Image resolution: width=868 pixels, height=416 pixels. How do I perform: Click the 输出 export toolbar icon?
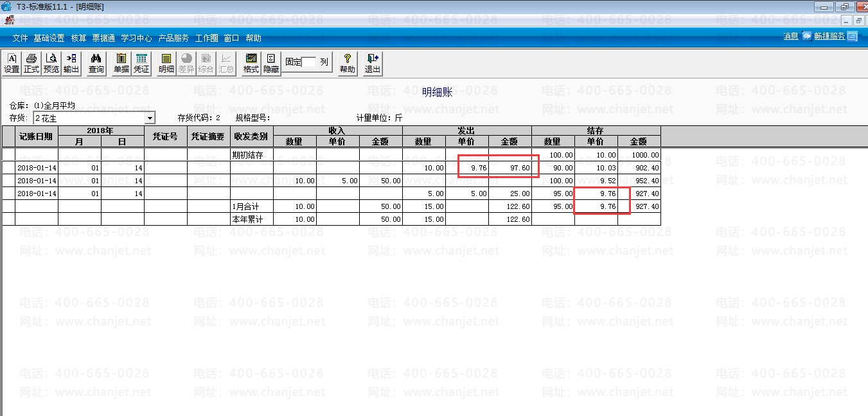[71, 63]
